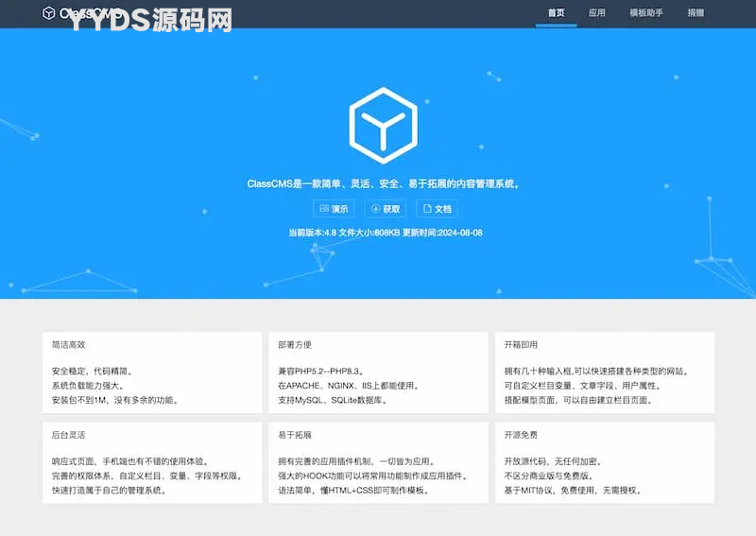Select the 简洁高效 feature card heading
The image size is (756, 536).
70,345
